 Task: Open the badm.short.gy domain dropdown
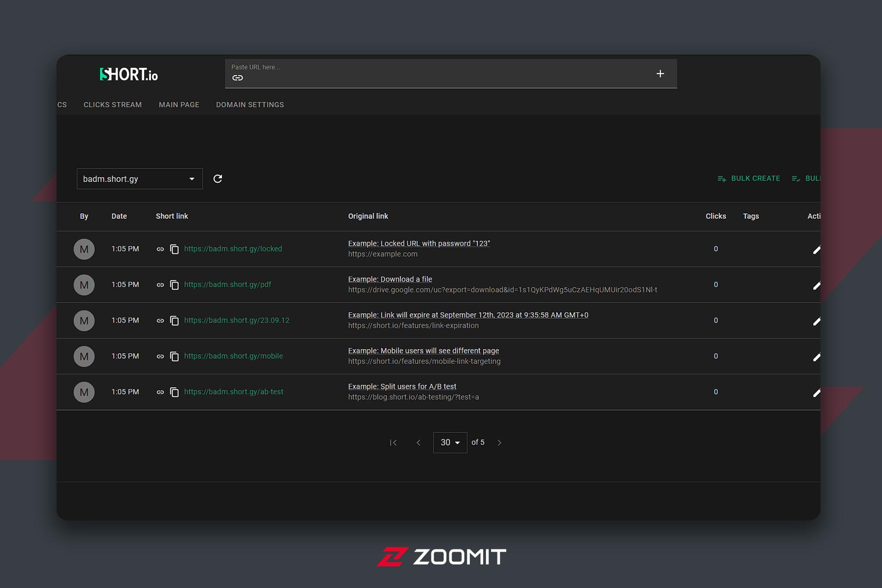140,179
